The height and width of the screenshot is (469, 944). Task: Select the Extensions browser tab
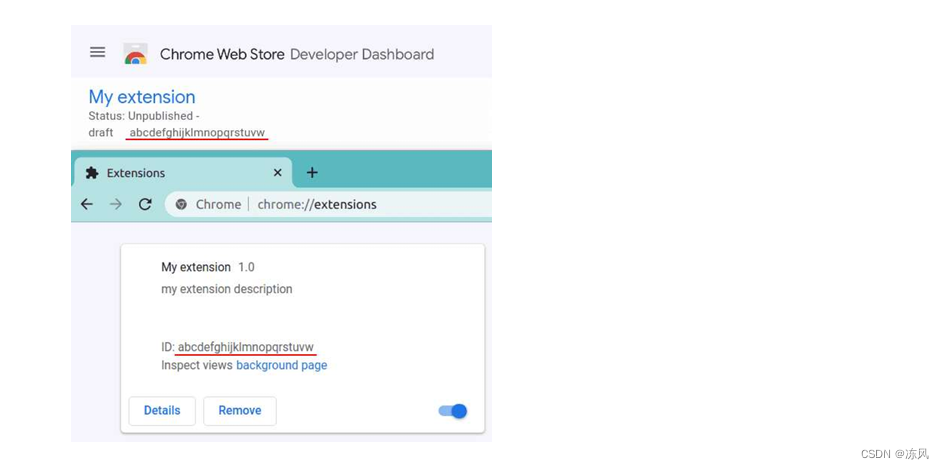(183, 173)
